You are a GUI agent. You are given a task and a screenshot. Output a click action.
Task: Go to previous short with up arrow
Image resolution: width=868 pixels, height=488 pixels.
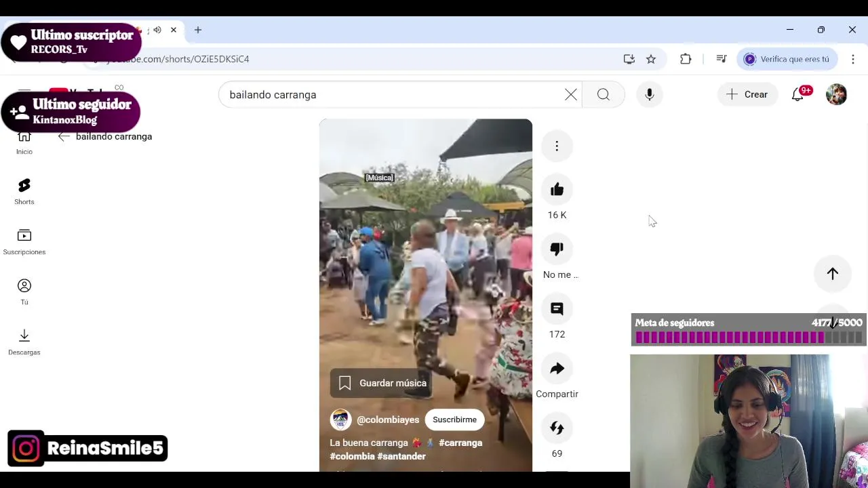point(833,274)
